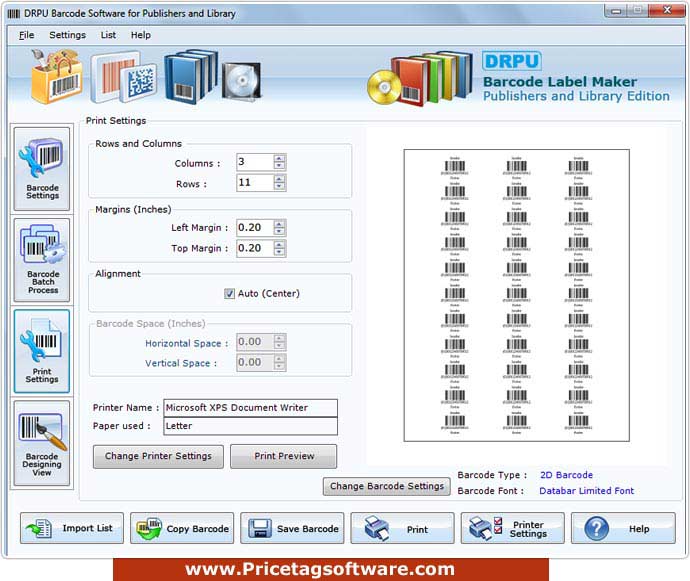This screenshot has height=581, width=690.
Task: Increase the Top Margin value
Action: point(279,244)
